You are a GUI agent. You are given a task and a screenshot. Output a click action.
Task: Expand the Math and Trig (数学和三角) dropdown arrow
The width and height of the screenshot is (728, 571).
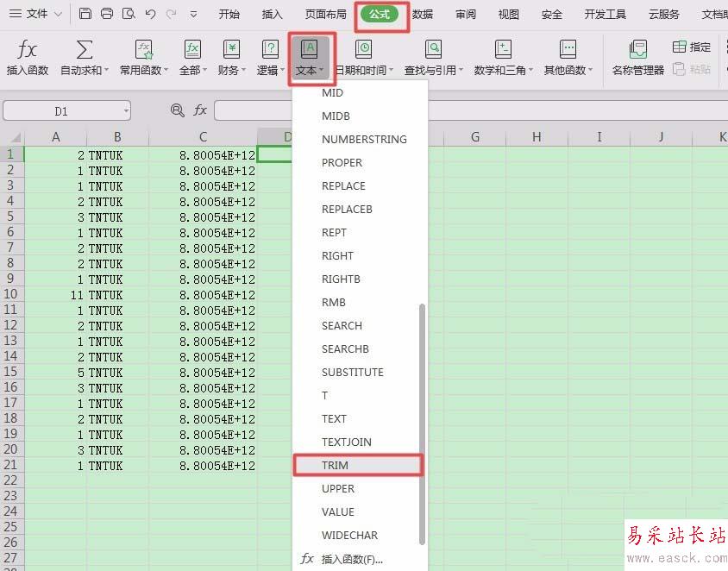[530, 71]
